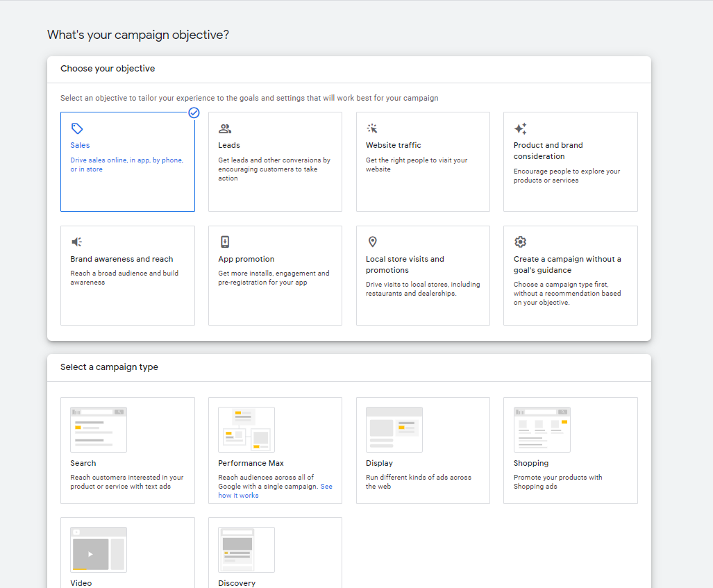Screen dimensions: 713x588
Task: Click the 'Select a campaign type' heading
Action: (x=109, y=367)
